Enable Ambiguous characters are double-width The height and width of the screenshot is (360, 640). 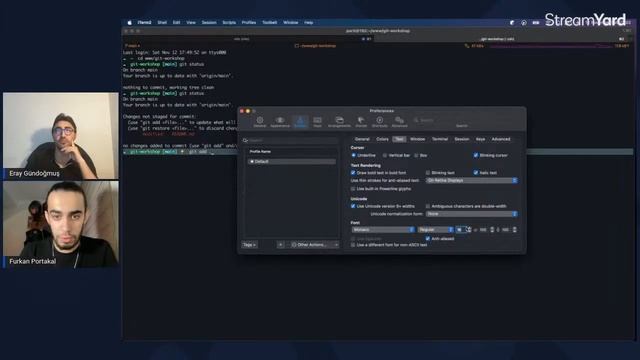point(428,207)
